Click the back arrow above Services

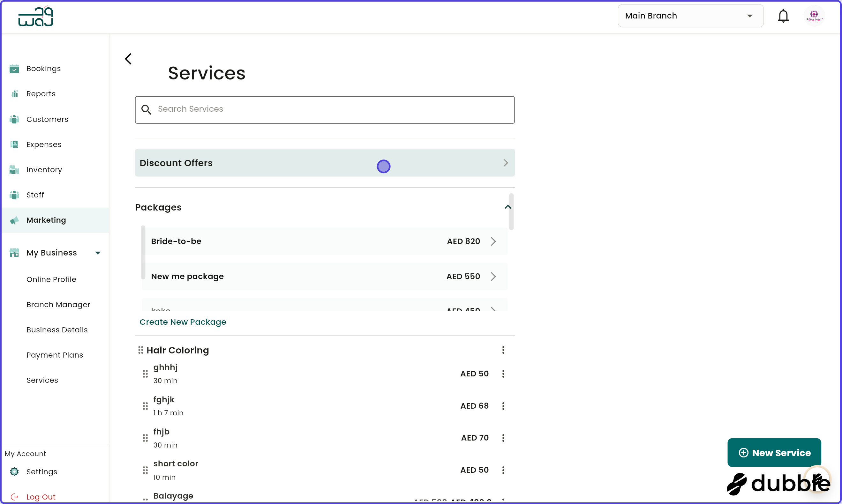coord(128,58)
